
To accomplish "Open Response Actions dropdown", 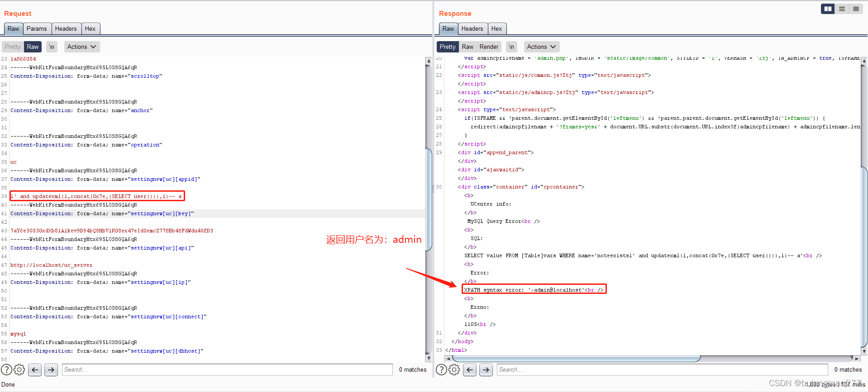I will click(541, 47).
